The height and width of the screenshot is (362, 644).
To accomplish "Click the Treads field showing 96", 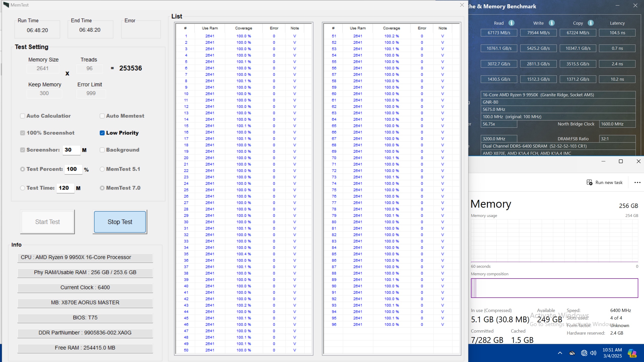I will 90,68.
